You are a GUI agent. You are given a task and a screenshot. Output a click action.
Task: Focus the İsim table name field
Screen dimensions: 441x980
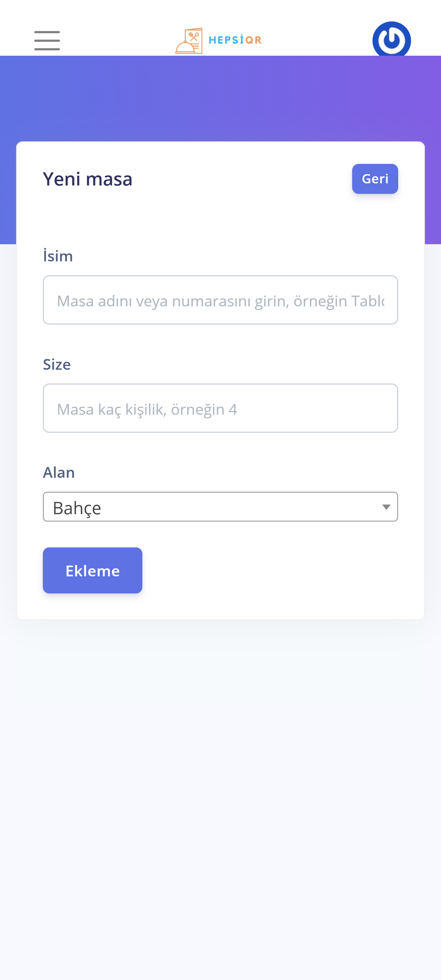[220, 300]
